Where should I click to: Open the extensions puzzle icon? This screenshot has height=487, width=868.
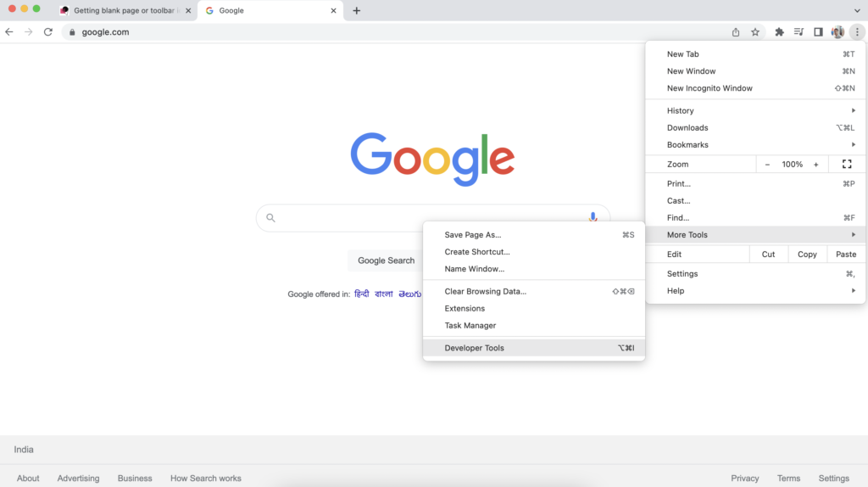(x=780, y=32)
